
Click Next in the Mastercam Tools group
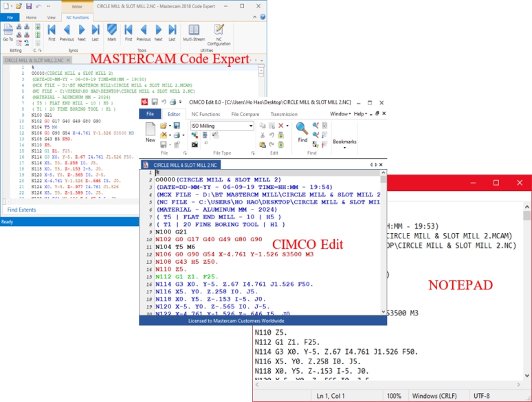[158, 32]
